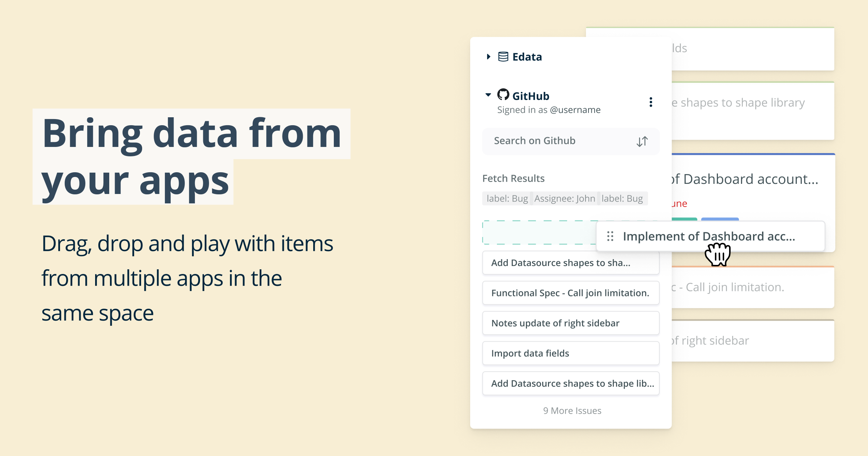
Task: Select the 'Assignee: John' filter tag
Action: pos(565,199)
